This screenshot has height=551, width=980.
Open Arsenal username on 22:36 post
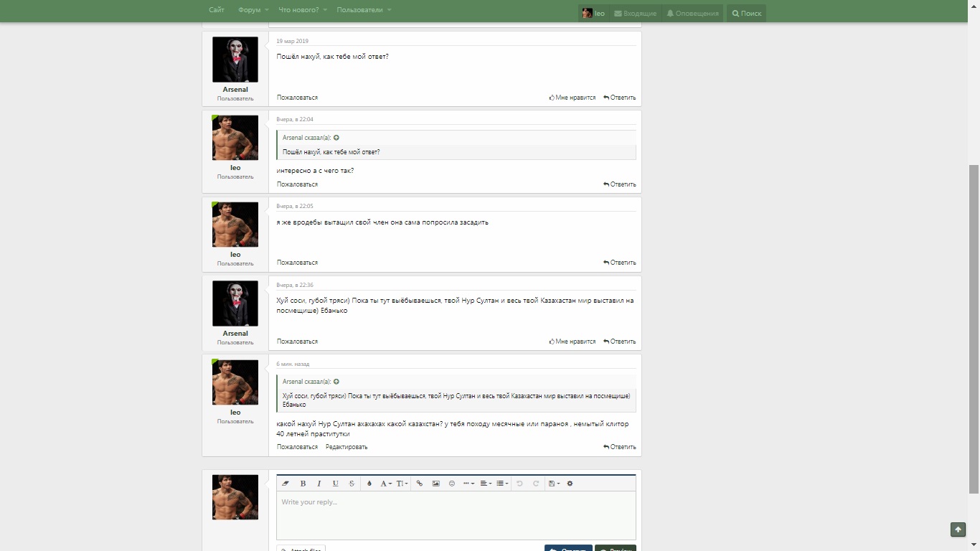235,334
